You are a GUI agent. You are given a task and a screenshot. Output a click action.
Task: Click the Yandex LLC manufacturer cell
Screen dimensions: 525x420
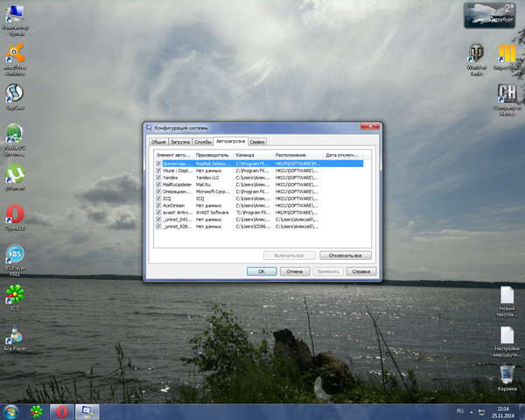207,178
